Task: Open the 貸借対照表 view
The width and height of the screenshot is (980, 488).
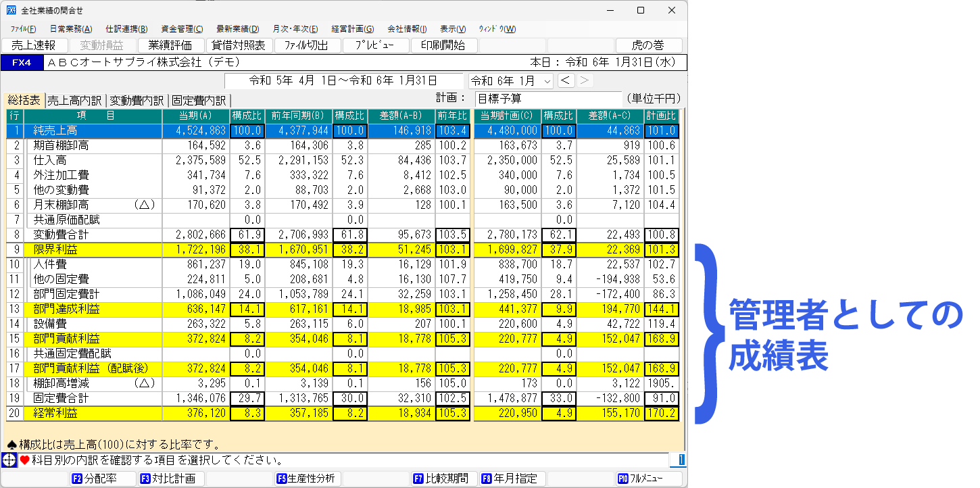Action: pos(240,45)
